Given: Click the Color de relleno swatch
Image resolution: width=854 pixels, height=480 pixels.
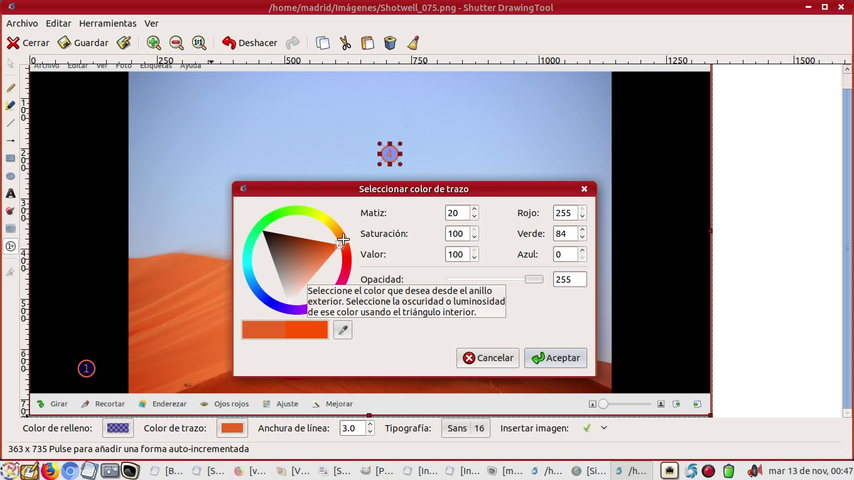Looking at the screenshot, I should click(118, 428).
